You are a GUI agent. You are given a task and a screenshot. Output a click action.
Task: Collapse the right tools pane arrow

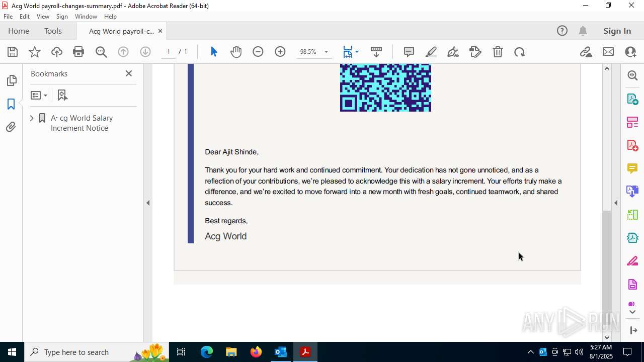pos(616,203)
